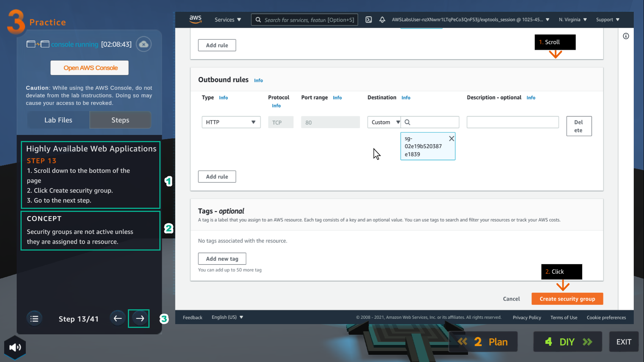Open the N. Virginia region selector
Viewport: 644px width, 362px height.
click(x=573, y=20)
